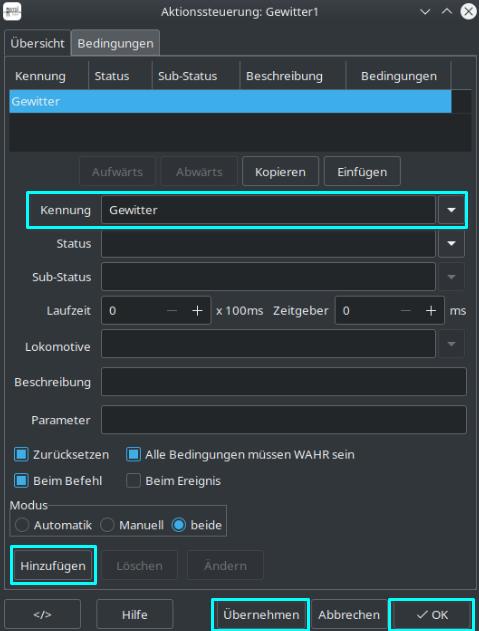
Task: Click the Status column header
Action: point(120,76)
